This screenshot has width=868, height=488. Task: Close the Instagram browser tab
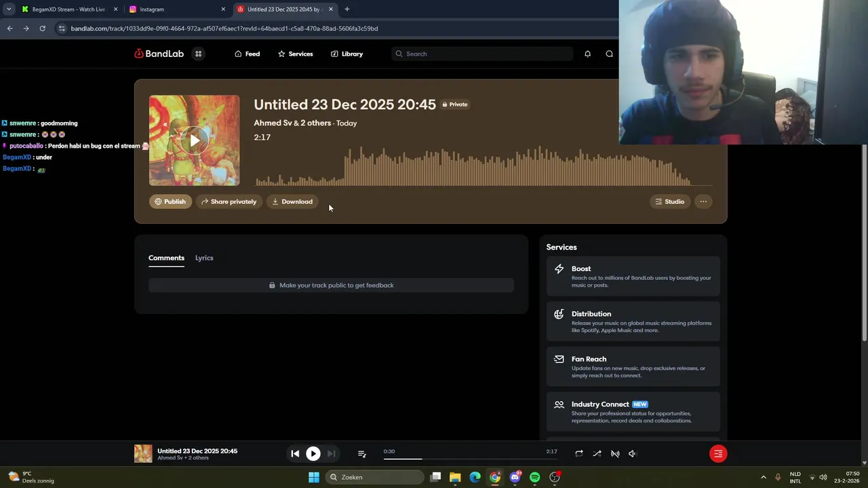click(223, 9)
